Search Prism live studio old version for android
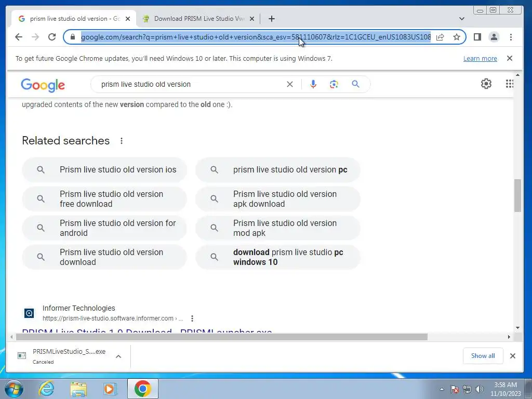 [104, 228]
